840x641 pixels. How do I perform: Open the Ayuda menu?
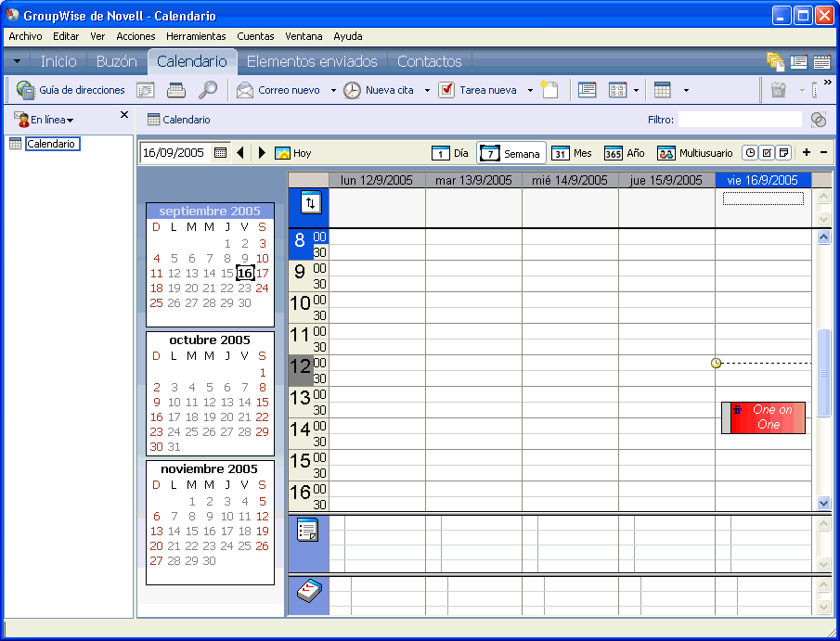click(x=348, y=36)
